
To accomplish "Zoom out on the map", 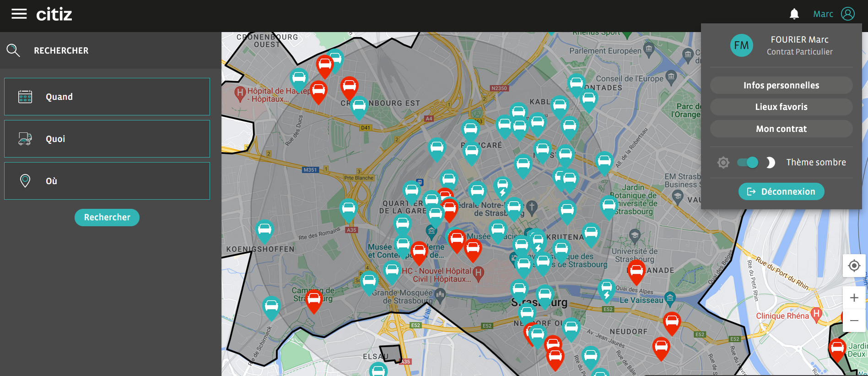I will (x=854, y=321).
